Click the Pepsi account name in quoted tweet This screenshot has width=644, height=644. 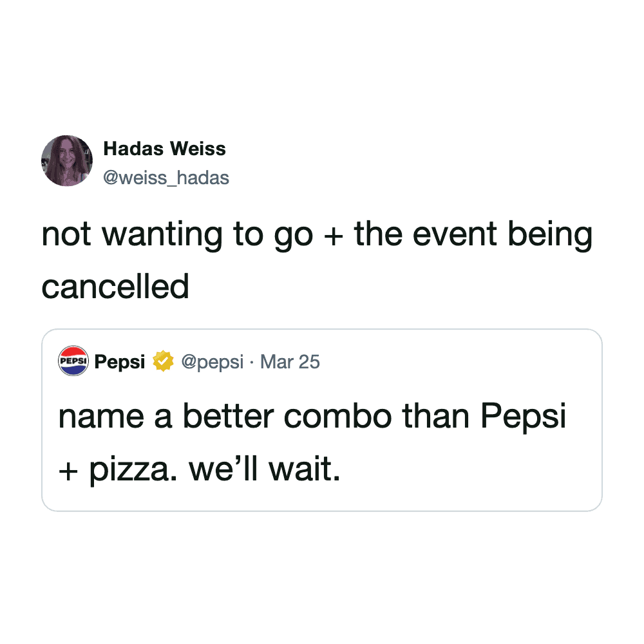(x=120, y=362)
